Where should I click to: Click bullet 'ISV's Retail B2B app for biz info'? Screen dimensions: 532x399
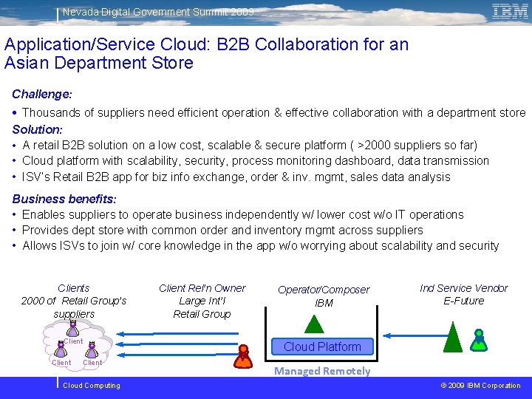coord(236,177)
